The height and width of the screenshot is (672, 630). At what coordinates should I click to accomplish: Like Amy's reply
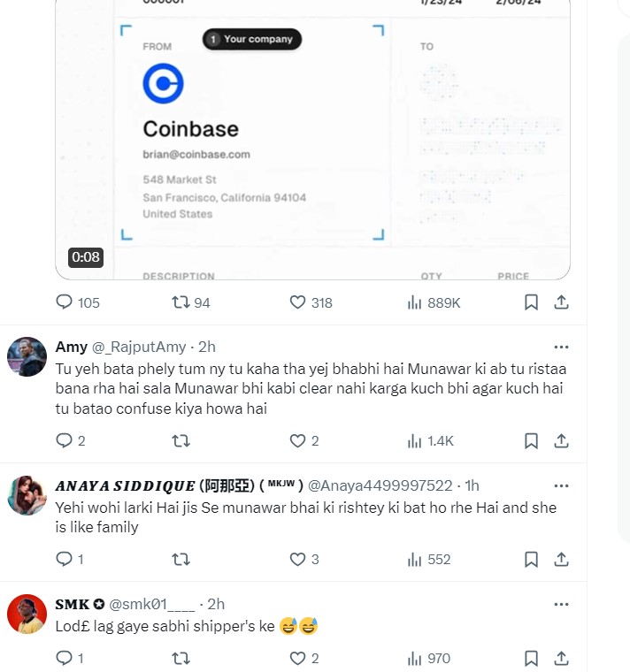tap(298, 440)
